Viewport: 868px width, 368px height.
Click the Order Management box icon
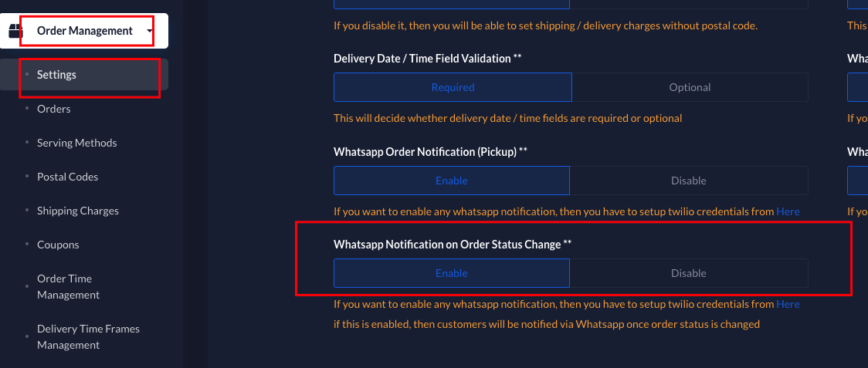tap(15, 32)
